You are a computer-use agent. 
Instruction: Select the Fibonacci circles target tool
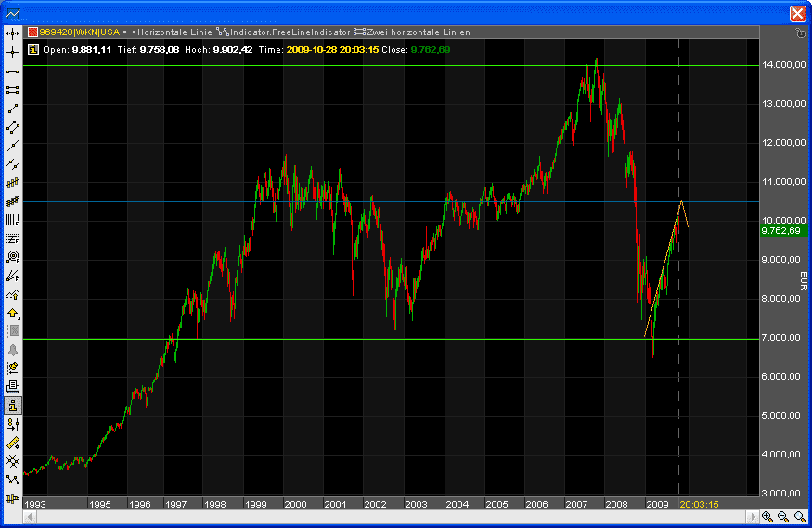coord(12,256)
